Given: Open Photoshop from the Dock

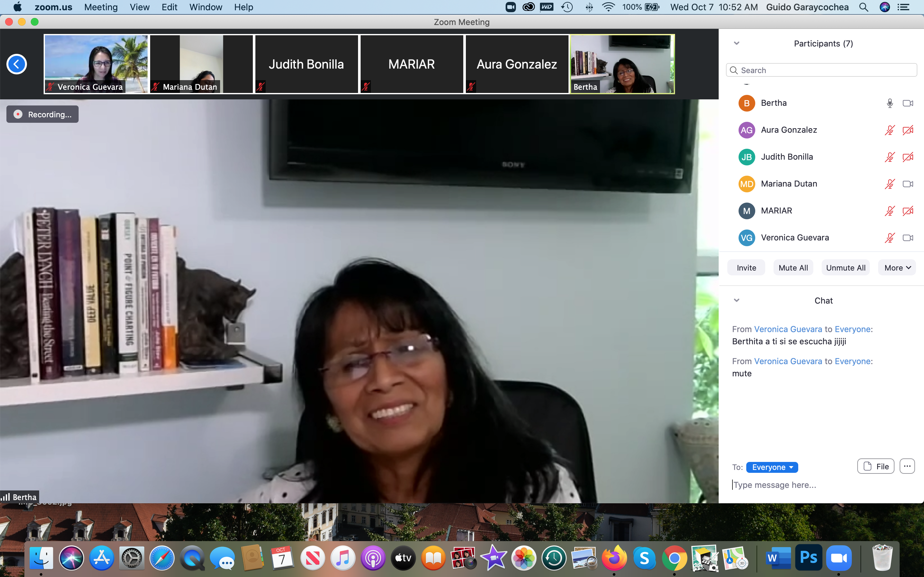Looking at the screenshot, I should [x=808, y=558].
